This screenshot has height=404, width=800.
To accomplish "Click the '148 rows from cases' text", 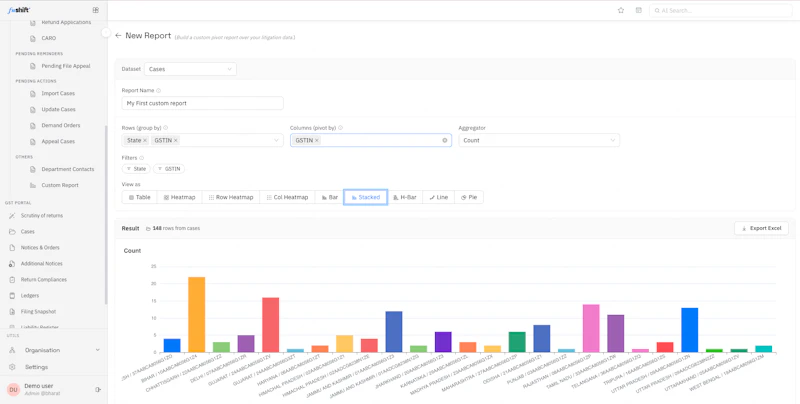I will pyautogui.click(x=176, y=229).
